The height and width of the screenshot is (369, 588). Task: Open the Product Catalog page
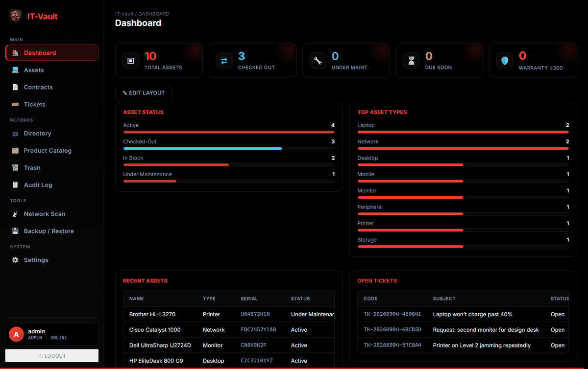52,150
